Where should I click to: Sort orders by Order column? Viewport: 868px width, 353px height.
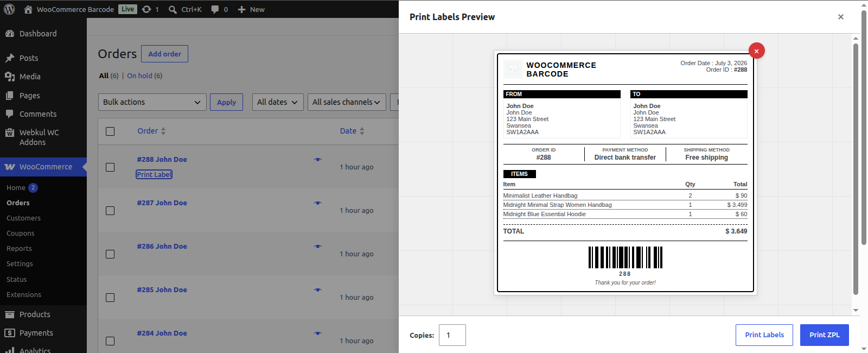pos(151,131)
